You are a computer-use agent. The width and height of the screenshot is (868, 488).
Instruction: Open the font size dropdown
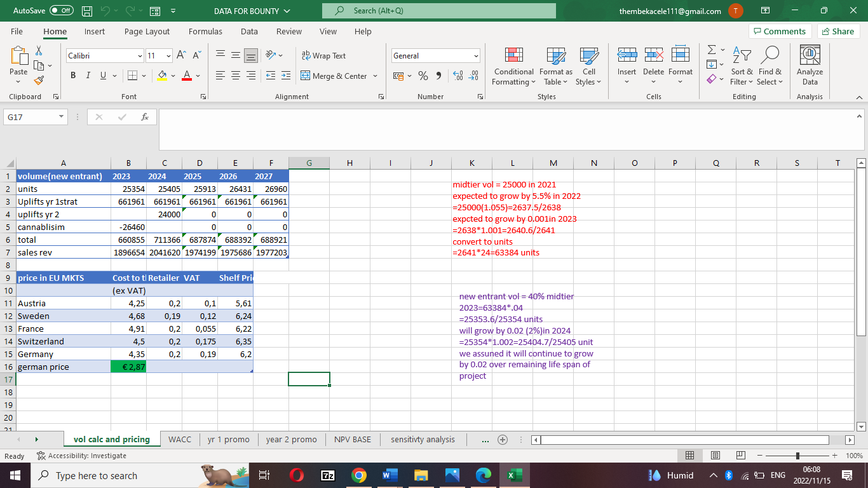click(168, 56)
